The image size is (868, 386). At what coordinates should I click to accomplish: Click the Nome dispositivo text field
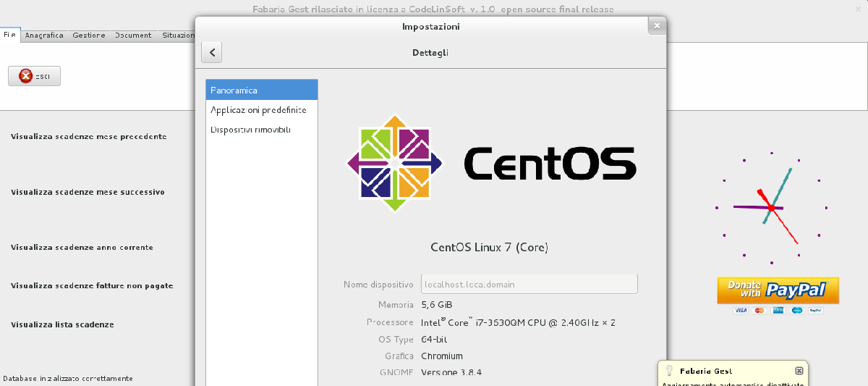529,285
